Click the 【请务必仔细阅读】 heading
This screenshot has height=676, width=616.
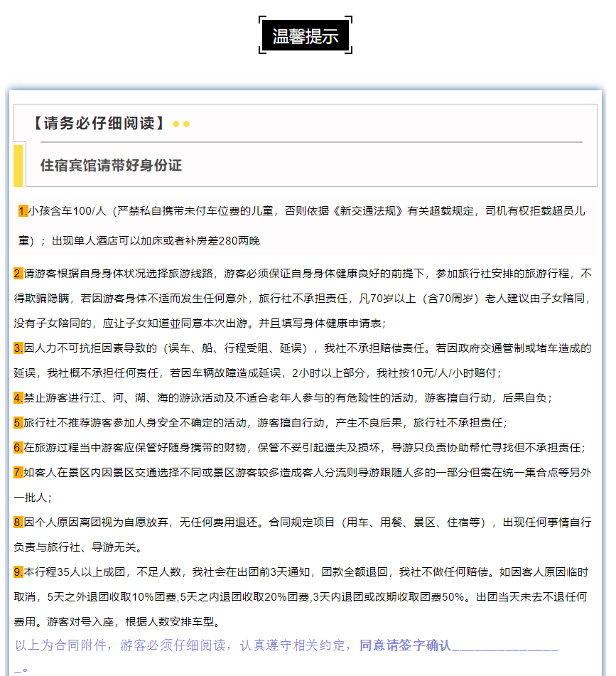[99, 124]
